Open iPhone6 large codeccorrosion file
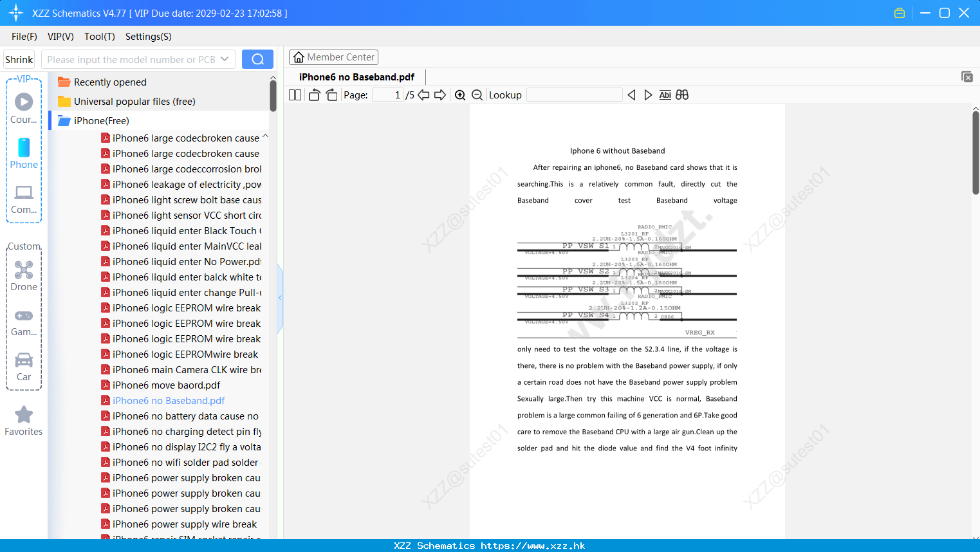 point(181,169)
